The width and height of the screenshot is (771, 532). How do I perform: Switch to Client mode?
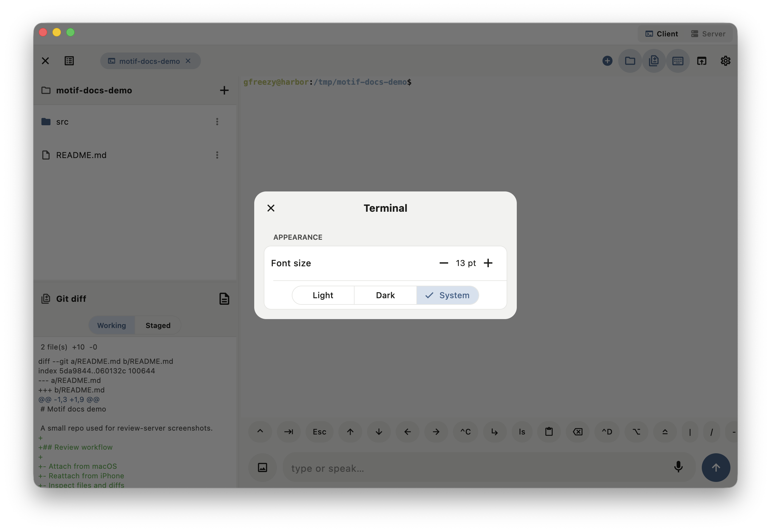coord(661,34)
